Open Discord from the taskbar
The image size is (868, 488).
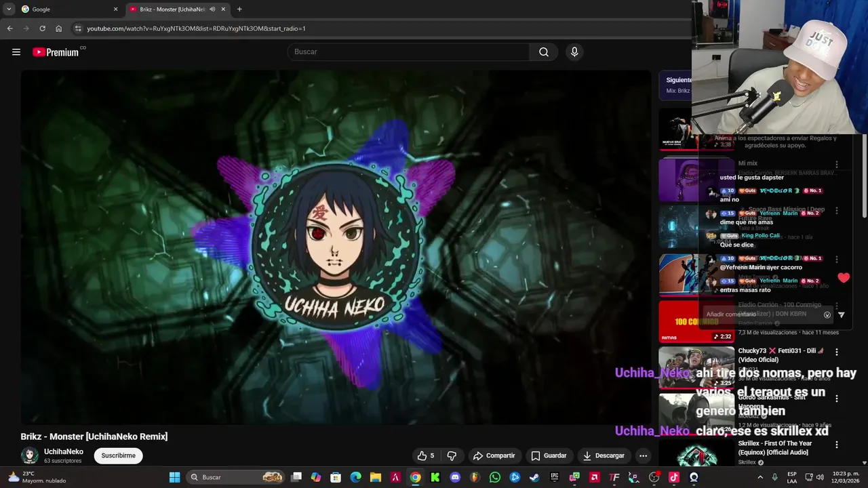pyautogui.click(x=455, y=477)
